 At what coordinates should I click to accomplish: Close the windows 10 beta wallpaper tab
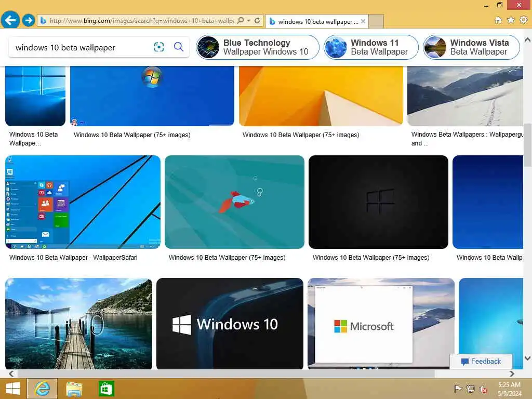tap(363, 21)
